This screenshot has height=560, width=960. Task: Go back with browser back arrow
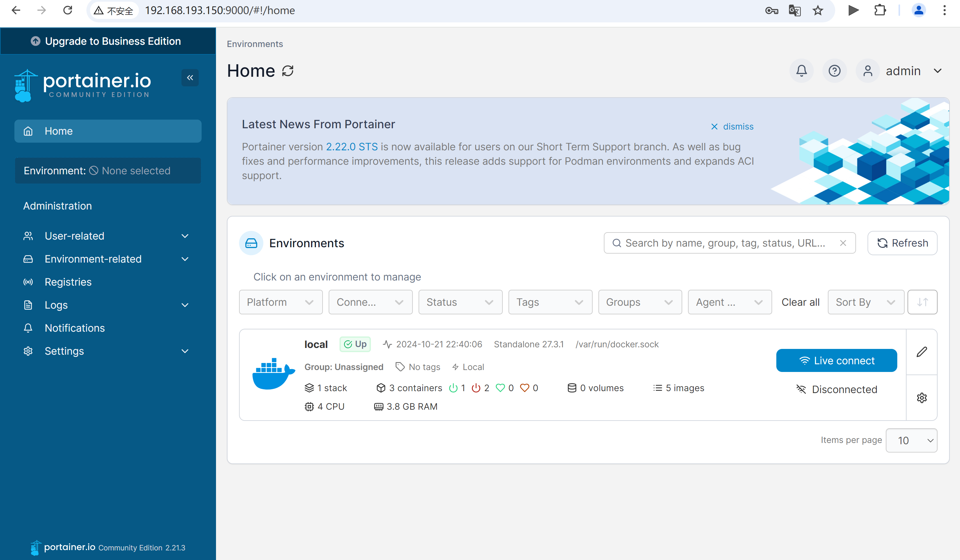coord(16,11)
